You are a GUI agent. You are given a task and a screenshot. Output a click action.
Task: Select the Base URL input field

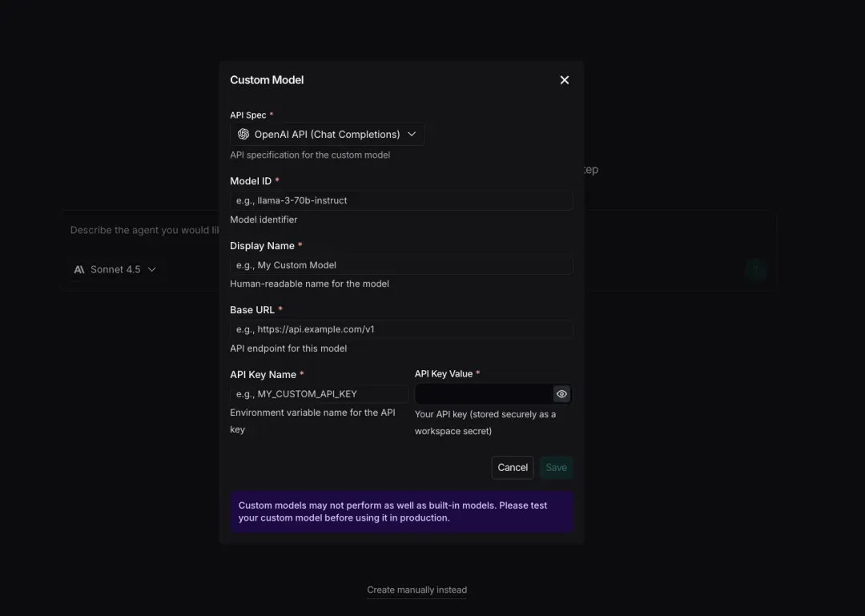click(401, 329)
